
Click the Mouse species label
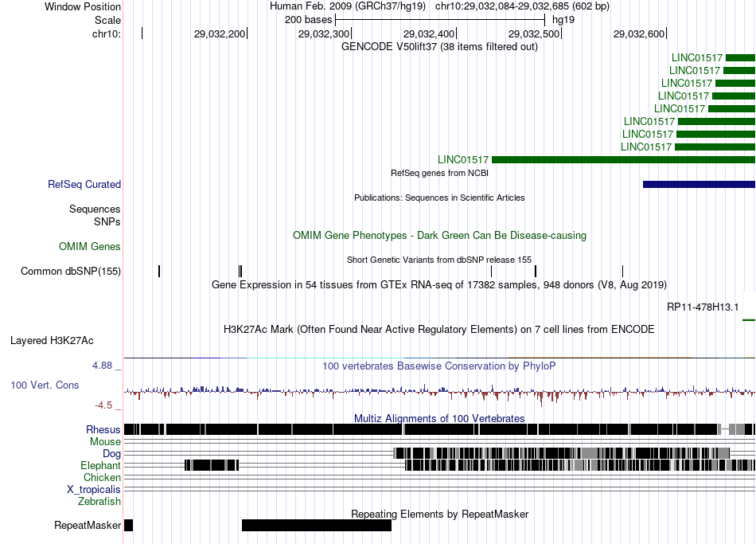(x=105, y=442)
